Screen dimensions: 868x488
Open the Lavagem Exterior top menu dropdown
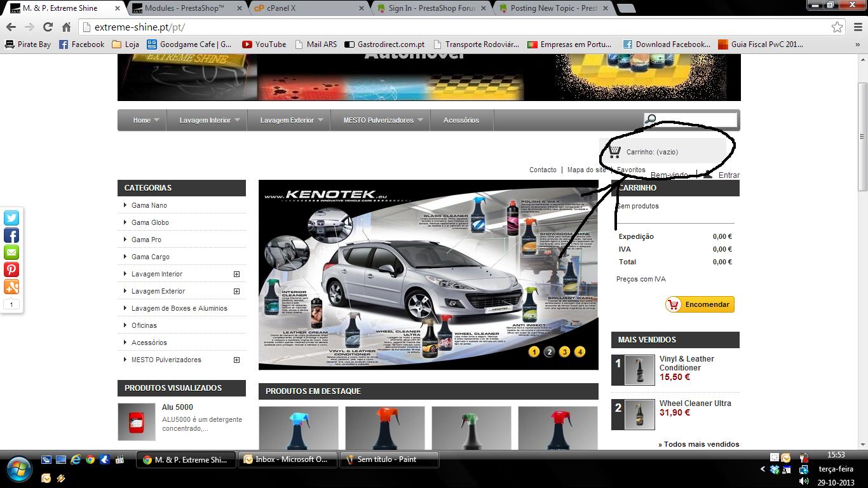pyautogui.click(x=289, y=120)
